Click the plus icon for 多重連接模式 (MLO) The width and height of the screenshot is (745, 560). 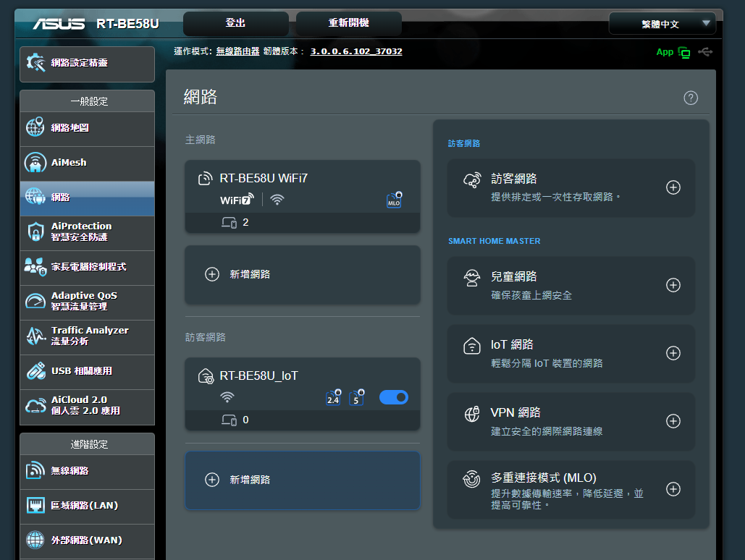tap(673, 489)
